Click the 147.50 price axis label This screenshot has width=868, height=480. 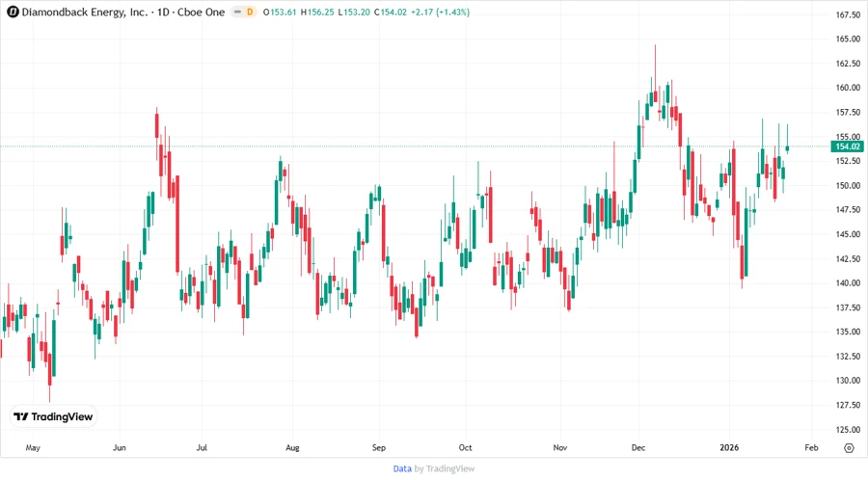(848, 209)
